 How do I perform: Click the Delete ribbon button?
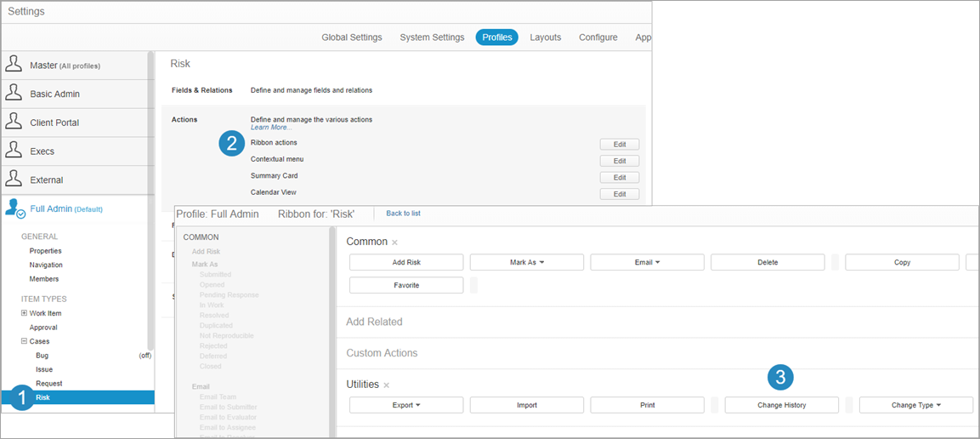tap(768, 262)
